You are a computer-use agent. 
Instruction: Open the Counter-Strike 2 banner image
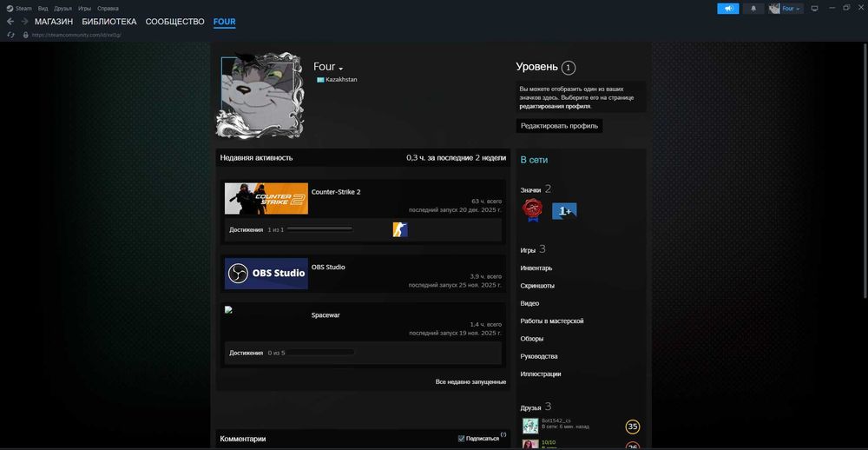pyautogui.click(x=266, y=198)
